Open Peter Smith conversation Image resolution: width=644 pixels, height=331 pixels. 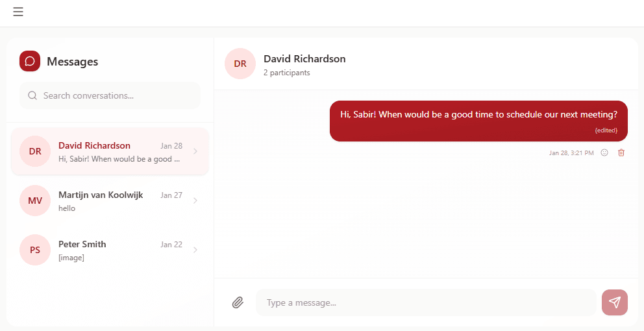[82, 245]
